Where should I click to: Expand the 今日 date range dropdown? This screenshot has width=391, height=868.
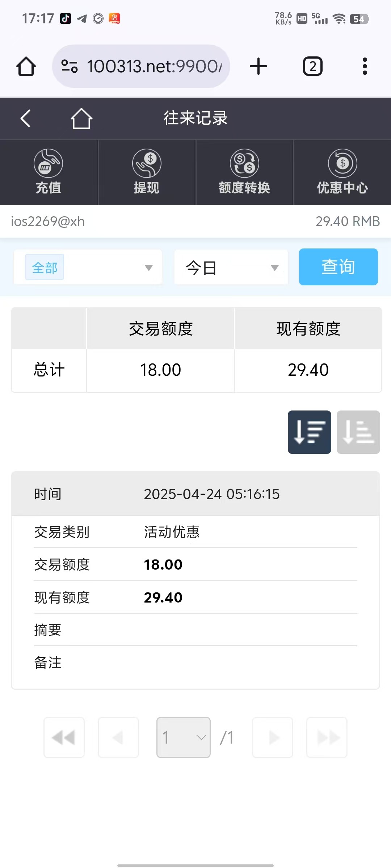click(231, 267)
